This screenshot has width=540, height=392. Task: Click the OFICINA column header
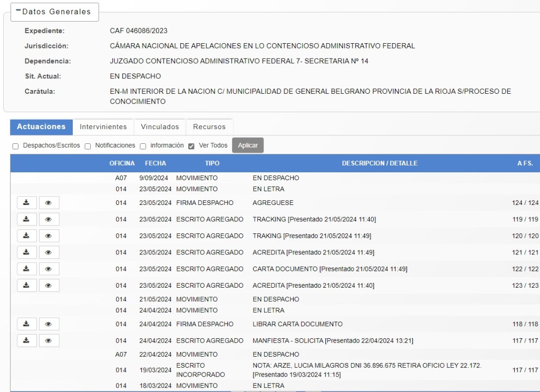[x=122, y=163]
